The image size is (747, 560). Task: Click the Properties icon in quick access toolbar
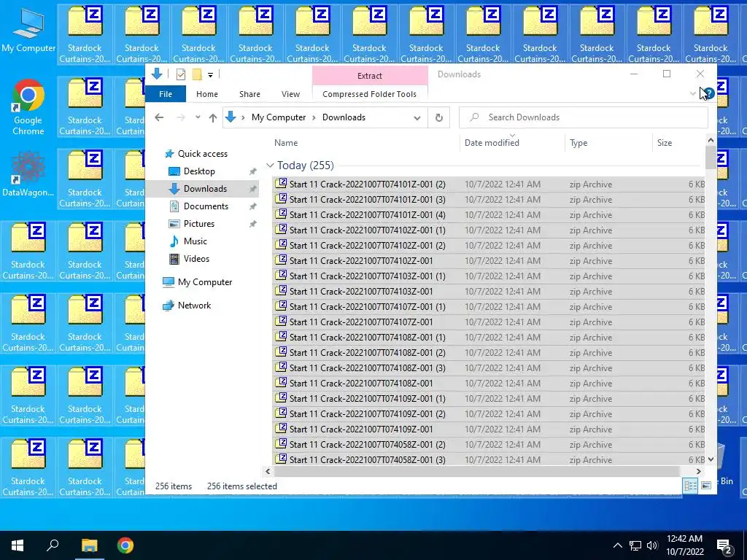coord(181,74)
